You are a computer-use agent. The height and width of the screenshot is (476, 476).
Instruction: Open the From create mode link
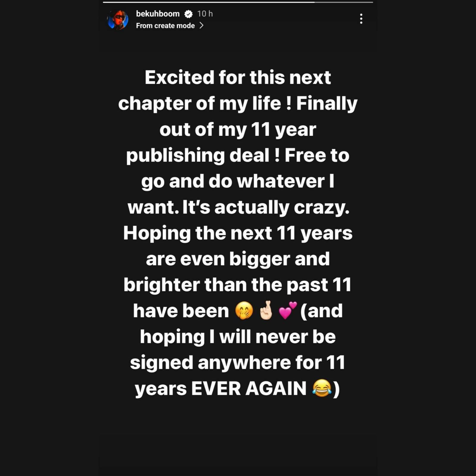(x=165, y=26)
